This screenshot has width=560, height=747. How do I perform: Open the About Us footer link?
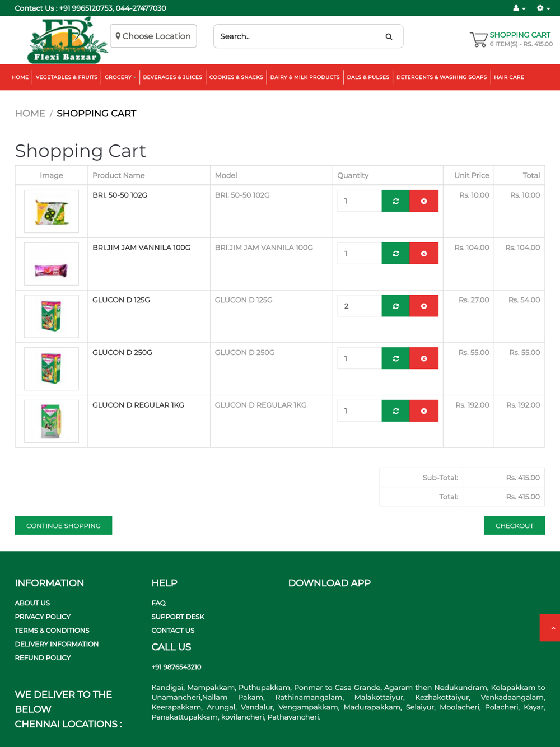pos(32,603)
